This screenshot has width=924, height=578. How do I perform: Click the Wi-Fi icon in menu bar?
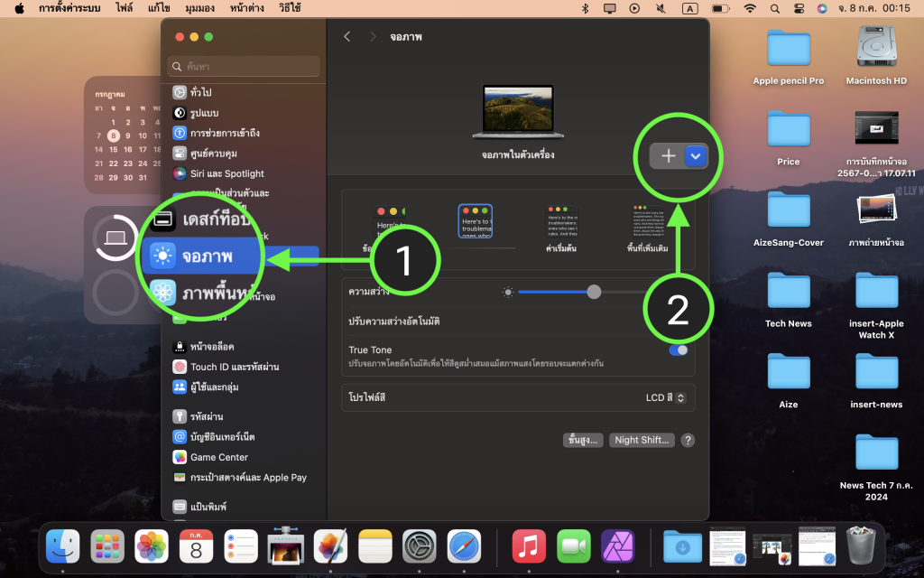click(749, 8)
